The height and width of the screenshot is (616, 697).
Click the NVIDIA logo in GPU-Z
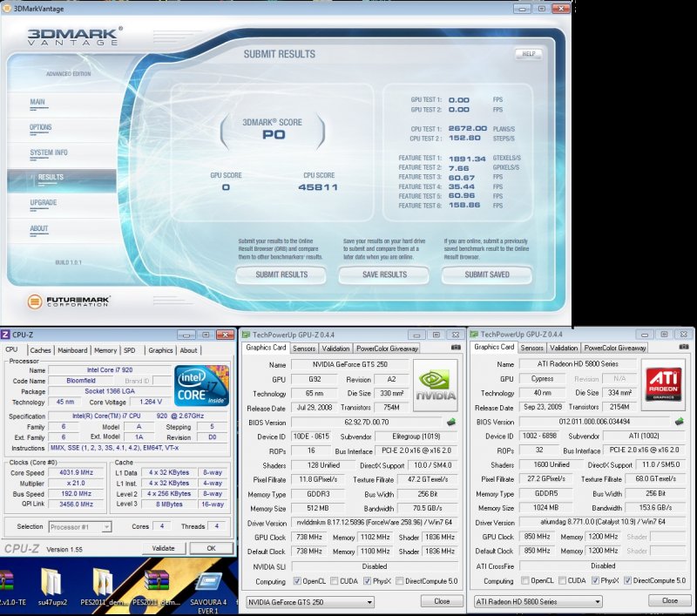tap(435, 386)
